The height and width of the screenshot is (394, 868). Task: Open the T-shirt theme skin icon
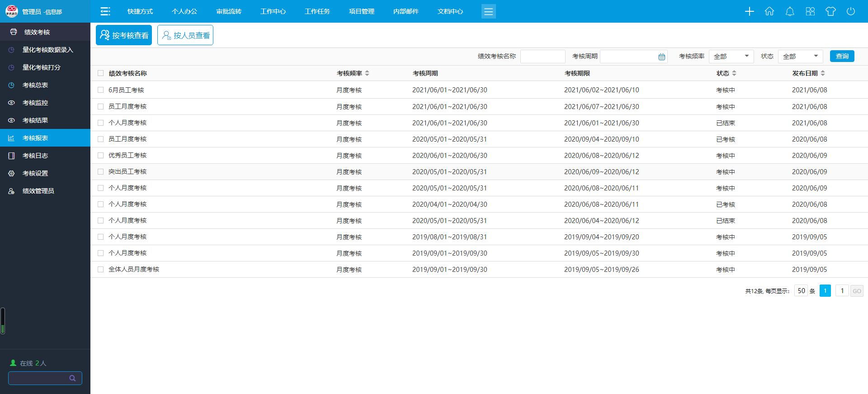(830, 11)
